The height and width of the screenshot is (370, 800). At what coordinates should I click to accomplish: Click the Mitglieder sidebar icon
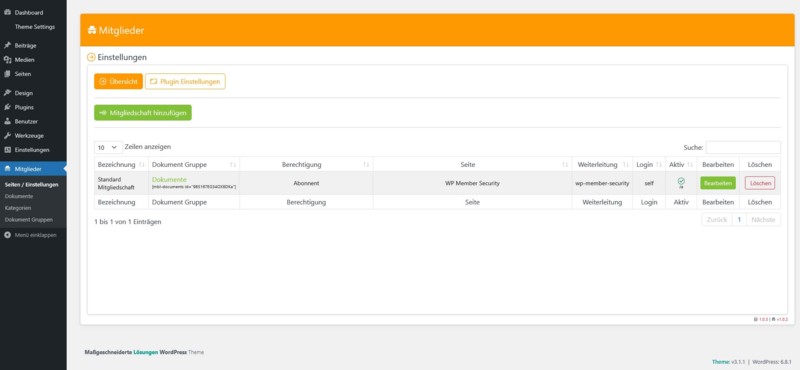click(x=7, y=169)
